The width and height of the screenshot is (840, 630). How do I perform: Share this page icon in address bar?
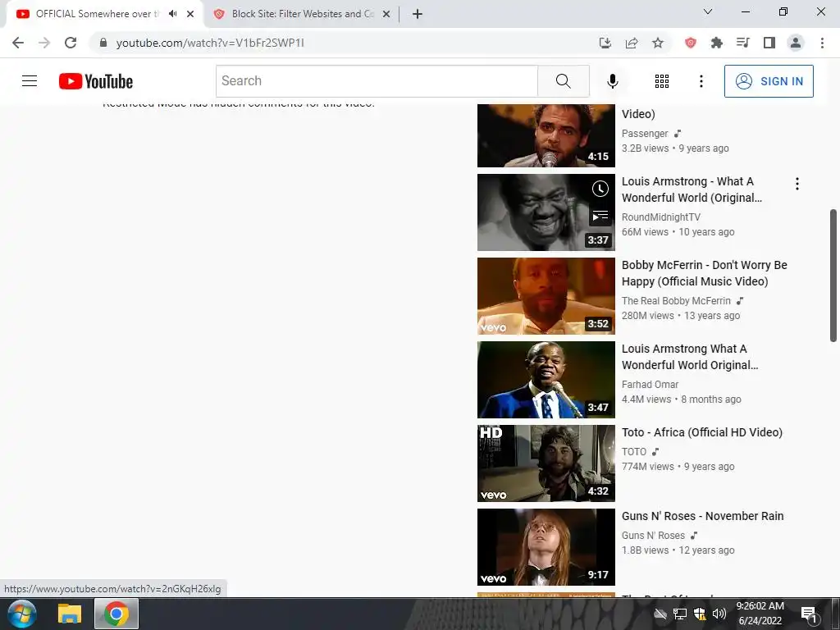[632, 43]
